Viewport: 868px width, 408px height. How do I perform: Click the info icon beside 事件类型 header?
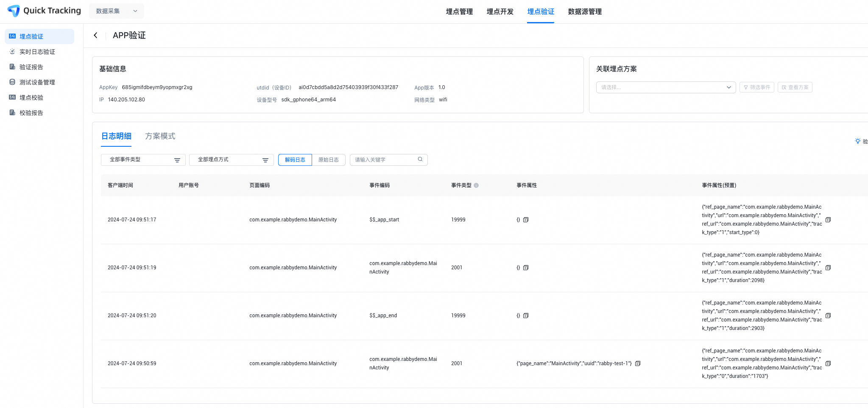(476, 185)
